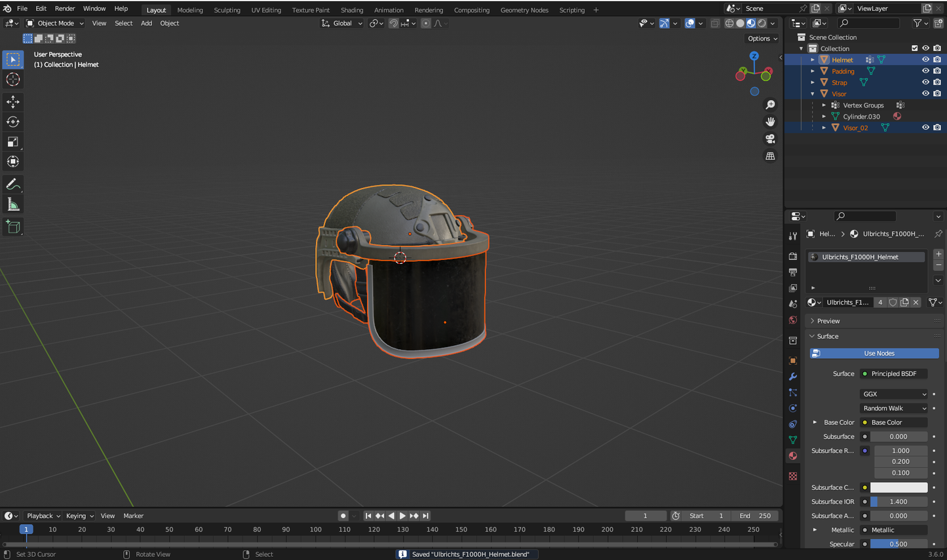Click the Subsurface Color swatch
The height and width of the screenshot is (560, 947).
click(x=900, y=487)
